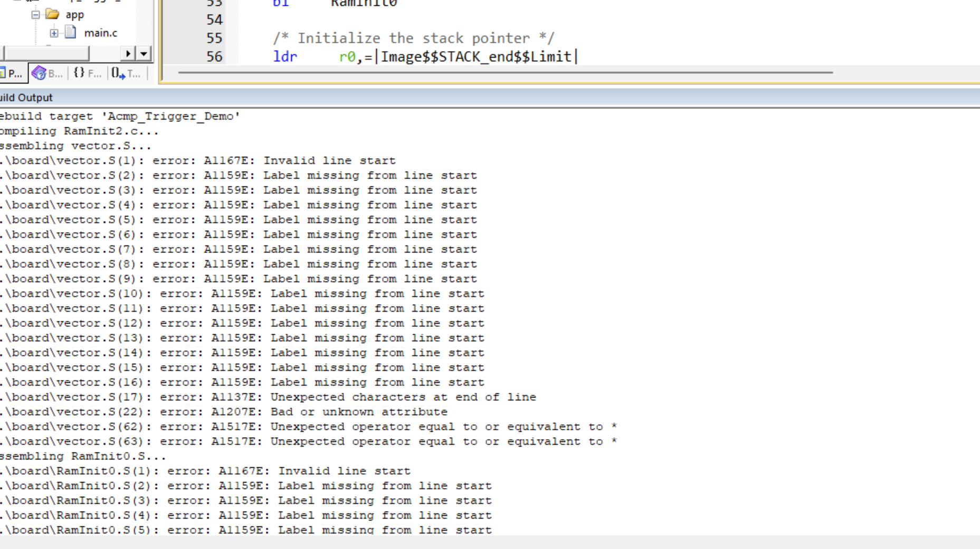Click vector.S(63) Unexpected operator error

[x=309, y=441]
